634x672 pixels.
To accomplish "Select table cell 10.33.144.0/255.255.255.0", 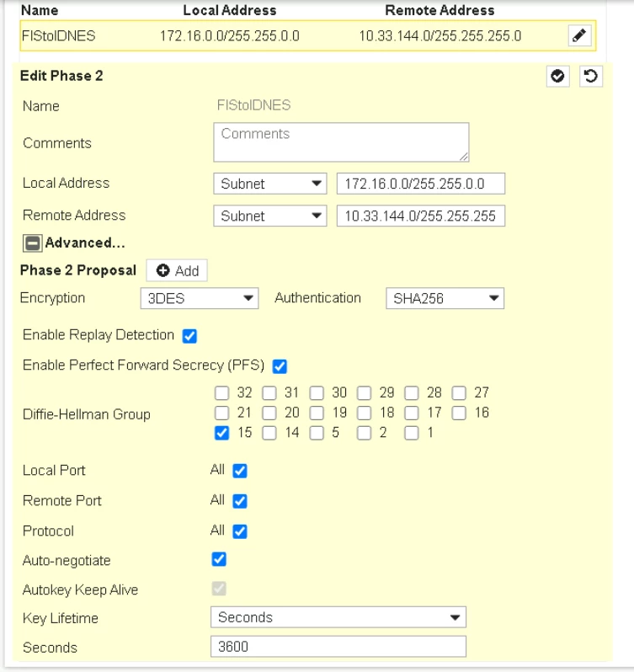I will (x=440, y=36).
